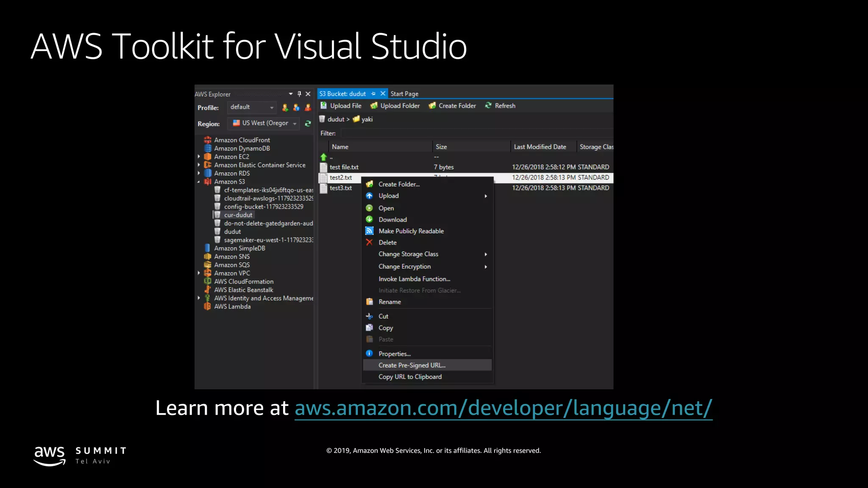Click the region refresh icon beside US West
The height and width of the screenshot is (488, 868).
click(x=308, y=123)
